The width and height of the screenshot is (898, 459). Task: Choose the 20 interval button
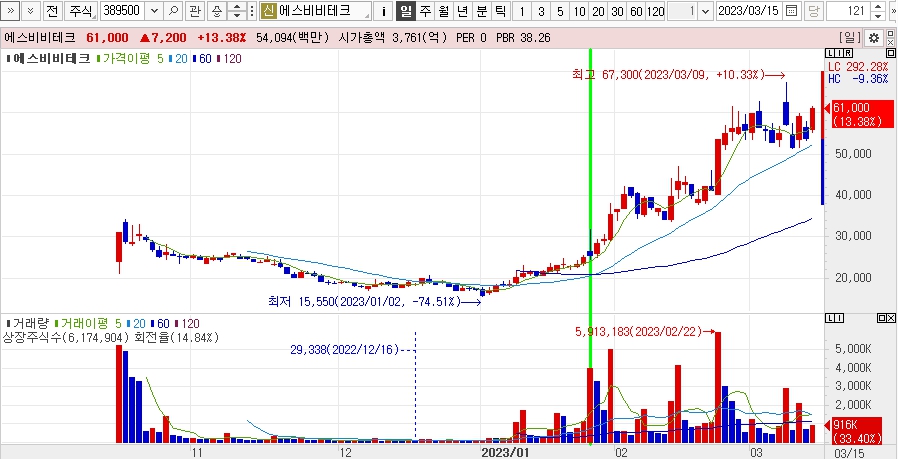coord(598,10)
